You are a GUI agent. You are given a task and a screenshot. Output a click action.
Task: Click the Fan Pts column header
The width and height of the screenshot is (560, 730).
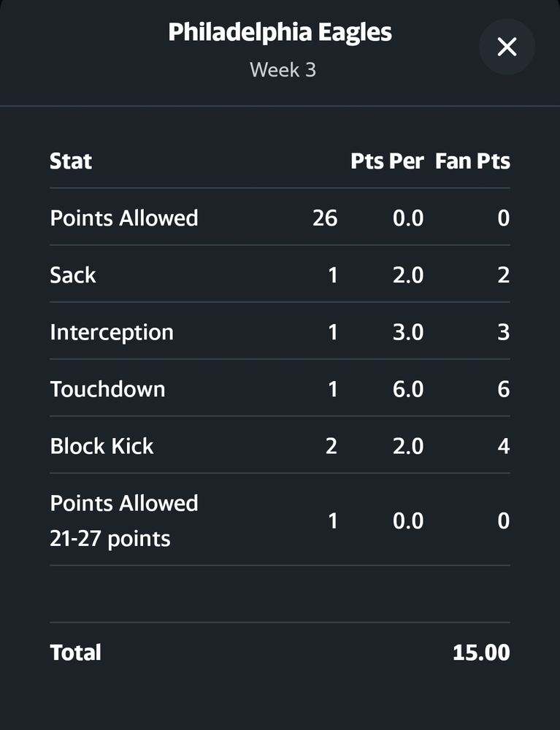[472, 161]
